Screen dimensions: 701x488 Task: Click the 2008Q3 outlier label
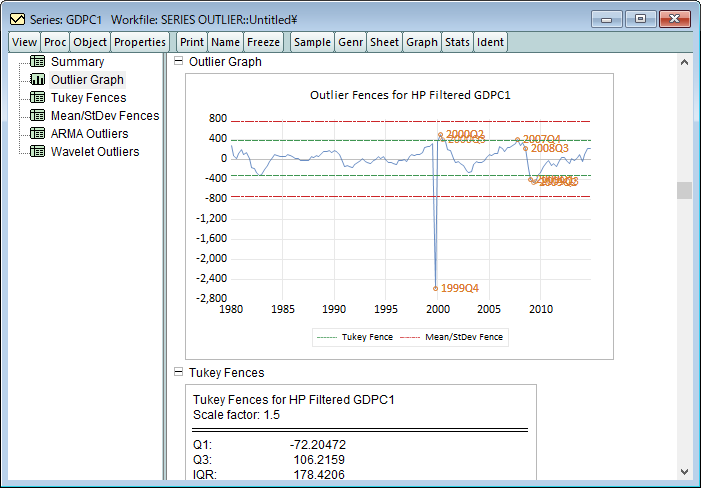[x=549, y=148]
